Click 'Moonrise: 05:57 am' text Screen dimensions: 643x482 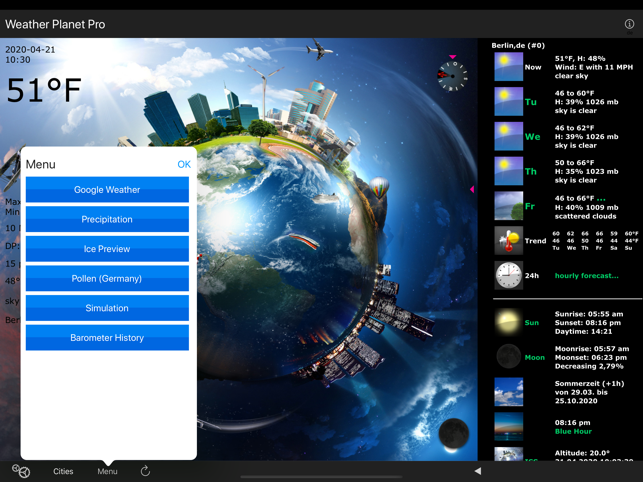(x=592, y=349)
